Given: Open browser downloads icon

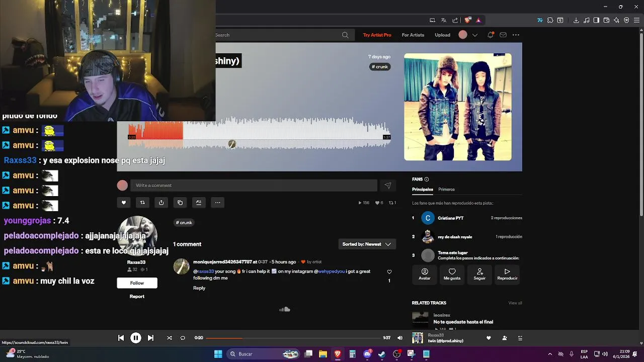Looking at the screenshot, I should [576, 20].
